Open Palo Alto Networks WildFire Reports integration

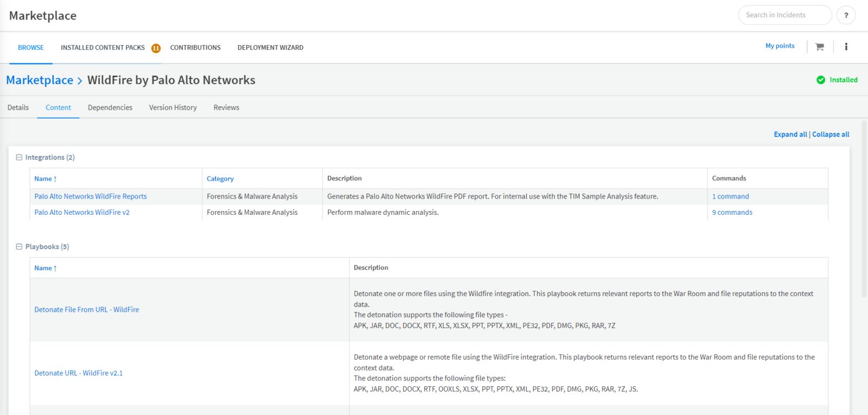pyautogui.click(x=91, y=196)
